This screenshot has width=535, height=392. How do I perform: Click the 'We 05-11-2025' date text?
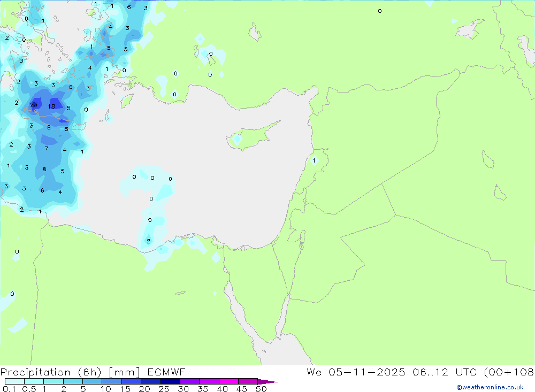356,372
